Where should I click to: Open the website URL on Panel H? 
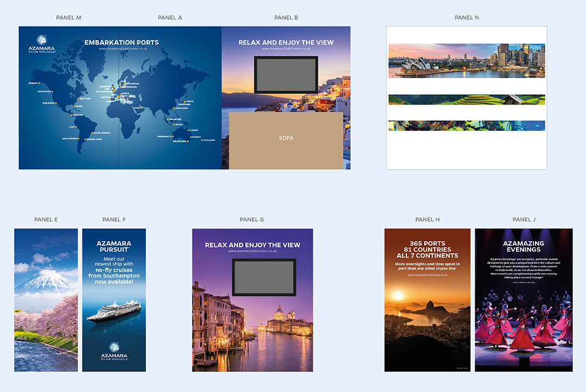(428, 275)
